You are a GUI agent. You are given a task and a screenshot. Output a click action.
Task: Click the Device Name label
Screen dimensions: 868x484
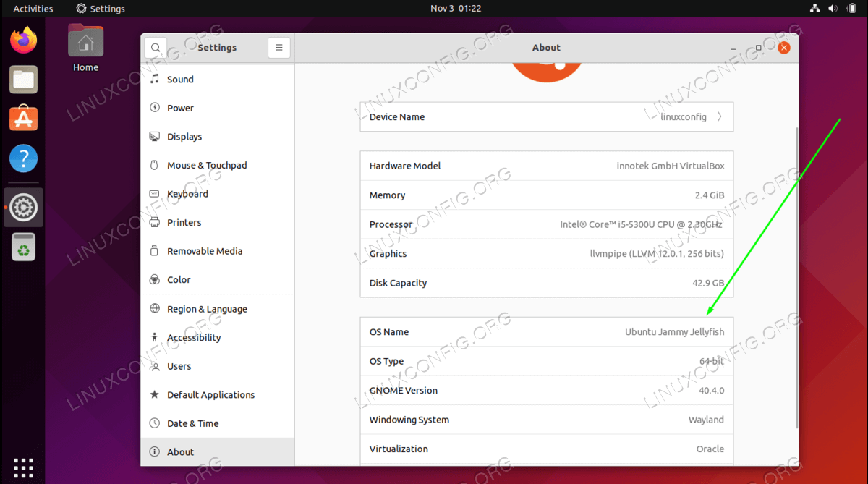click(397, 116)
